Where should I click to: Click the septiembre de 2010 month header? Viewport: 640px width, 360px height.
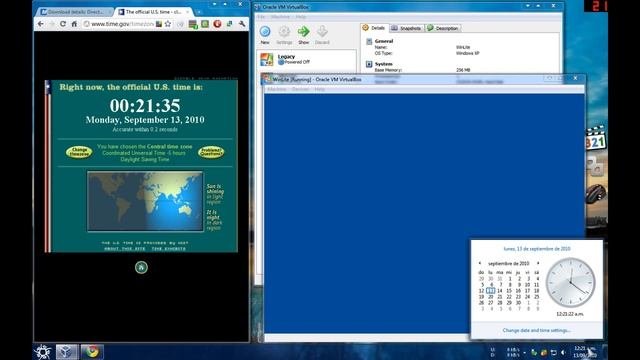click(x=509, y=263)
